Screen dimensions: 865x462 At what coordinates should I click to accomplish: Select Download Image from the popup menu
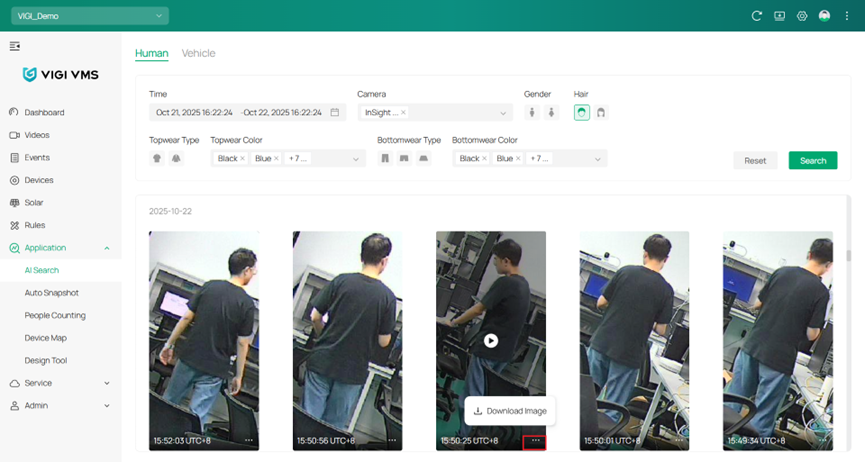510,411
